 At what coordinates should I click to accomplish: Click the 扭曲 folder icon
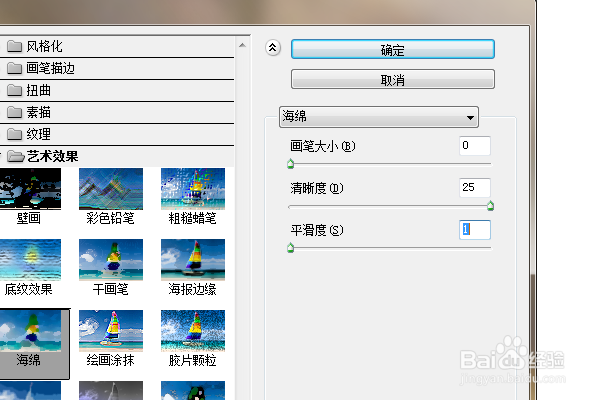tap(15, 91)
